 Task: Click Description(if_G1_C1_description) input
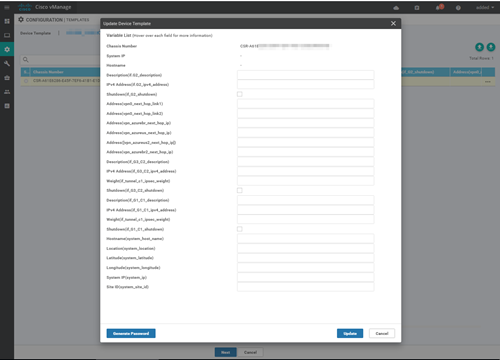306,200
